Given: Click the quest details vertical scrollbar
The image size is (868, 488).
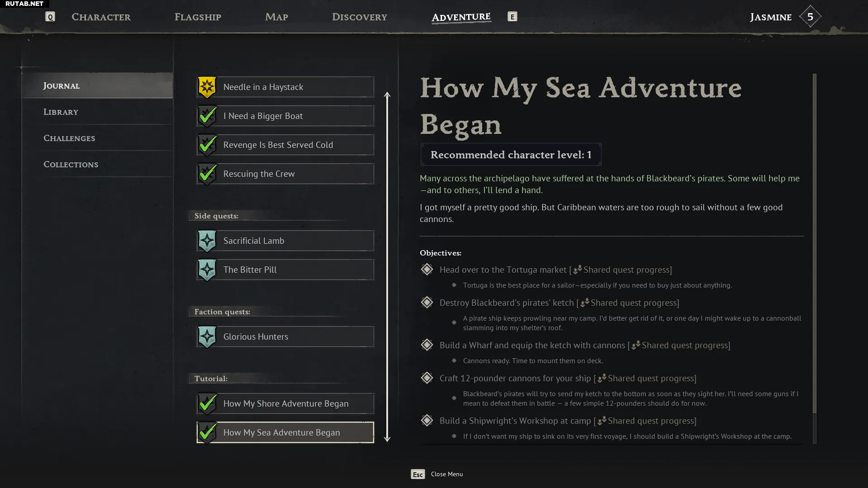Looking at the screenshot, I should (x=814, y=244).
